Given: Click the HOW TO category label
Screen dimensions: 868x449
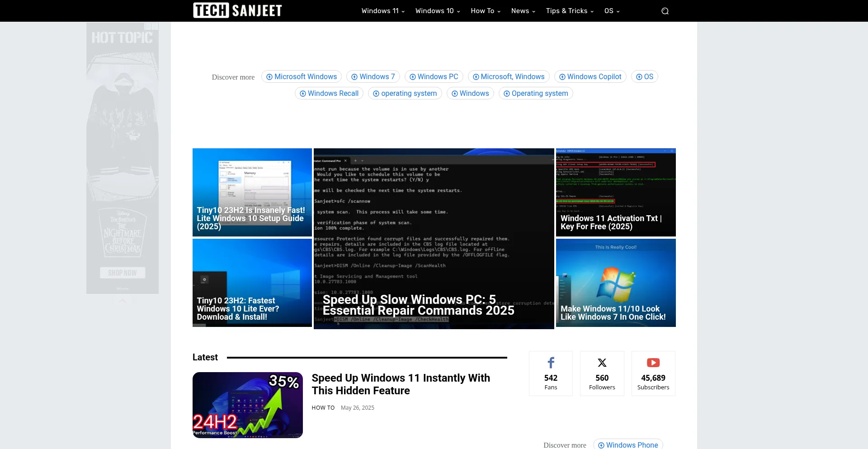Looking at the screenshot, I should (323, 408).
